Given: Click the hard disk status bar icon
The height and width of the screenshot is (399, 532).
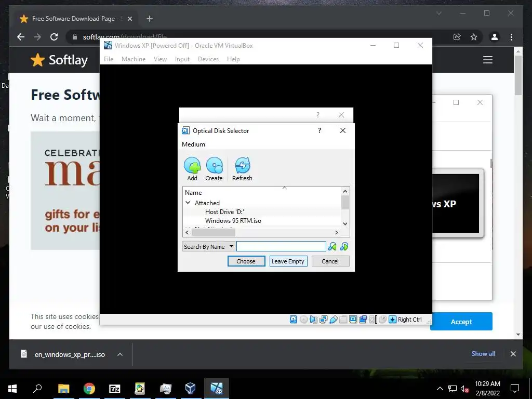Looking at the screenshot, I should click(294, 320).
